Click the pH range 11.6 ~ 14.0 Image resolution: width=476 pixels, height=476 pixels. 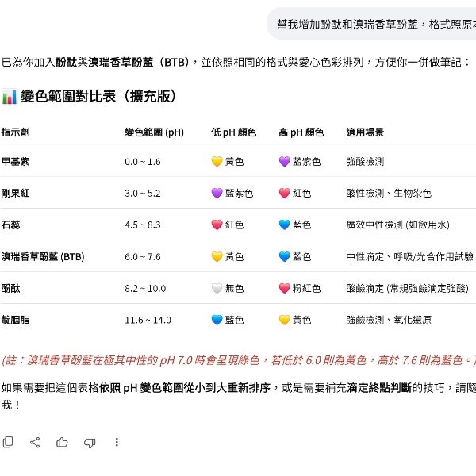(x=148, y=320)
